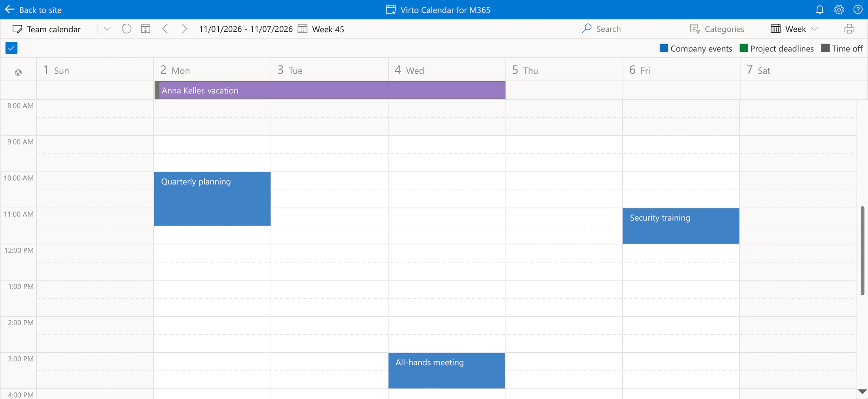Screen dimensions: 868x399
Task: Click the print icon
Action: [849, 29]
